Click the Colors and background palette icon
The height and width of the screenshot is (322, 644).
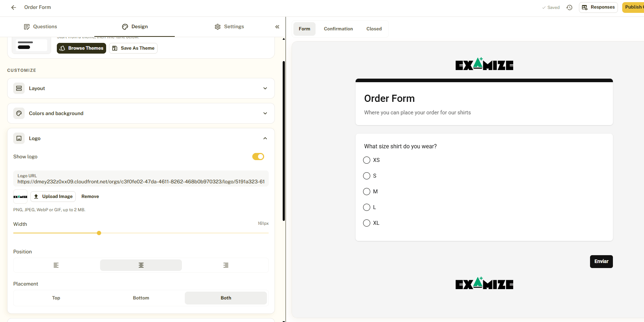tap(19, 113)
